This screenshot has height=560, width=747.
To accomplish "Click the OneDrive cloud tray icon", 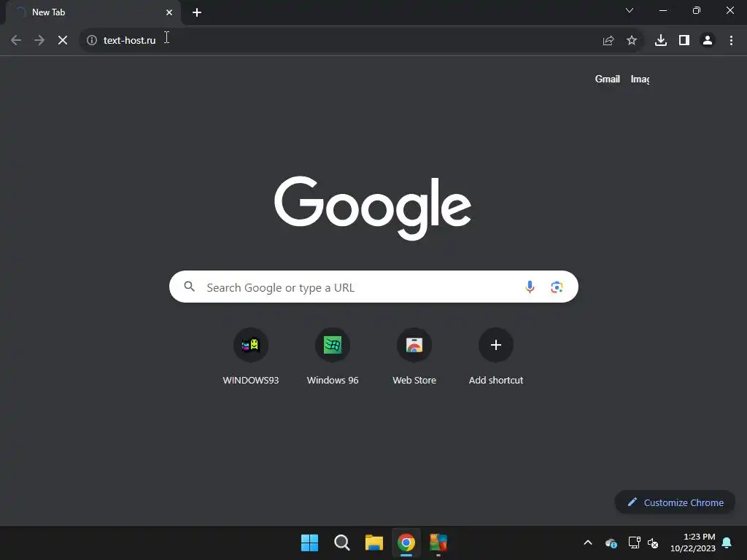I will pyautogui.click(x=611, y=542).
